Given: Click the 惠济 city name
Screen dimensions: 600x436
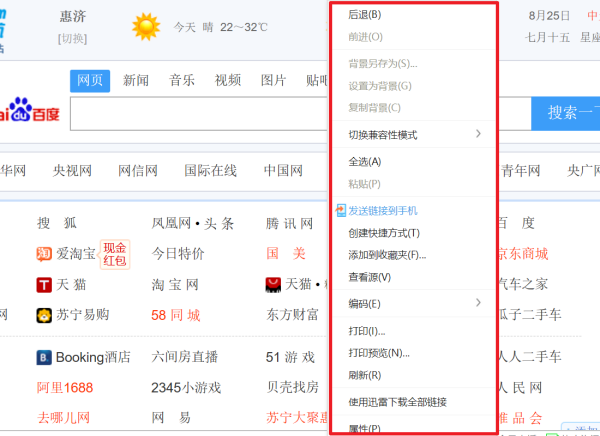Looking at the screenshot, I should [x=73, y=16].
